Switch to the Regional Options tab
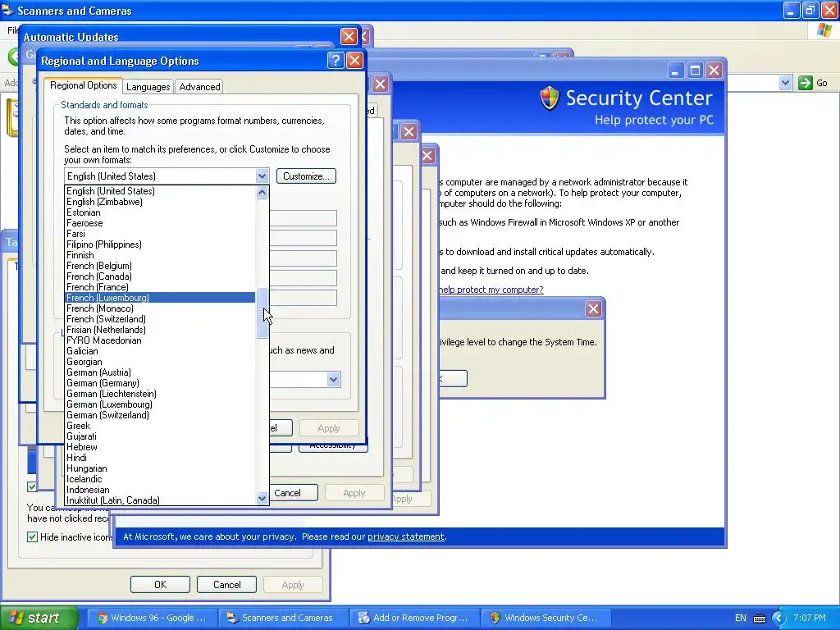Image resolution: width=840 pixels, height=630 pixels. [83, 85]
